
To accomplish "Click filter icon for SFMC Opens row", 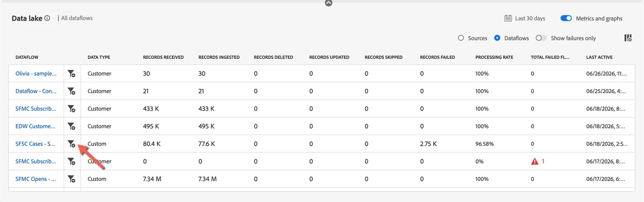I will click(71, 179).
